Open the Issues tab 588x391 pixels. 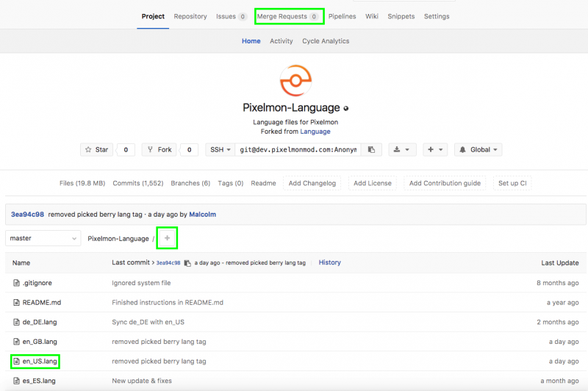click(x=231, y=16)
